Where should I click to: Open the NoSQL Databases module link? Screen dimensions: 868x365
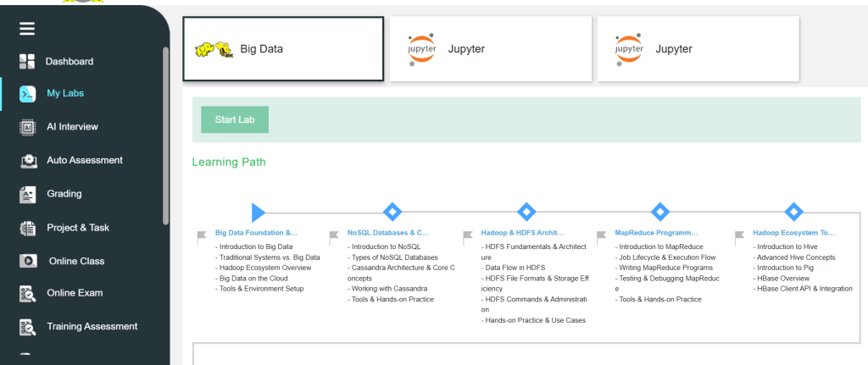tap(388, 232)
